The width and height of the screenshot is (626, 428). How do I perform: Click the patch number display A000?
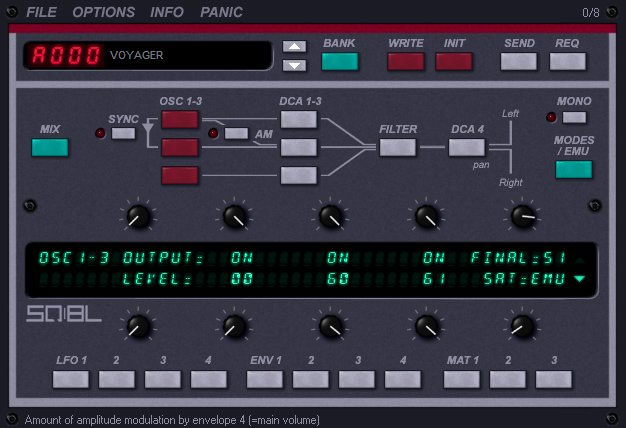click(x=66, y=55)
